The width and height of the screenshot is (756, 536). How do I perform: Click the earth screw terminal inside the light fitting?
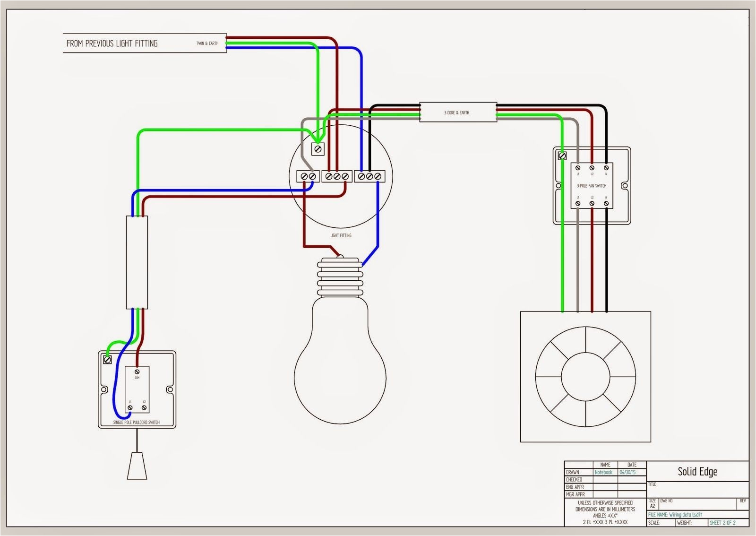(x=318, y=150)
